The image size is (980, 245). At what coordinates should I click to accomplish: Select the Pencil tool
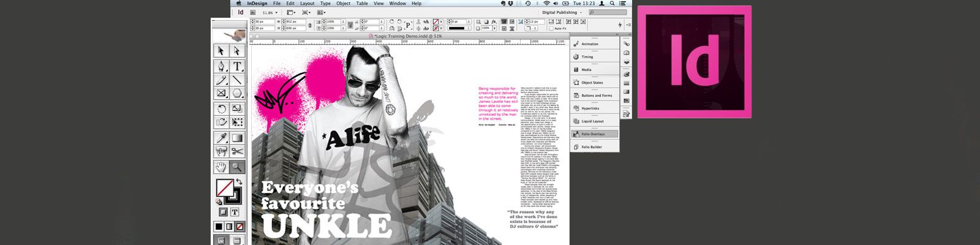coord(221,80)
